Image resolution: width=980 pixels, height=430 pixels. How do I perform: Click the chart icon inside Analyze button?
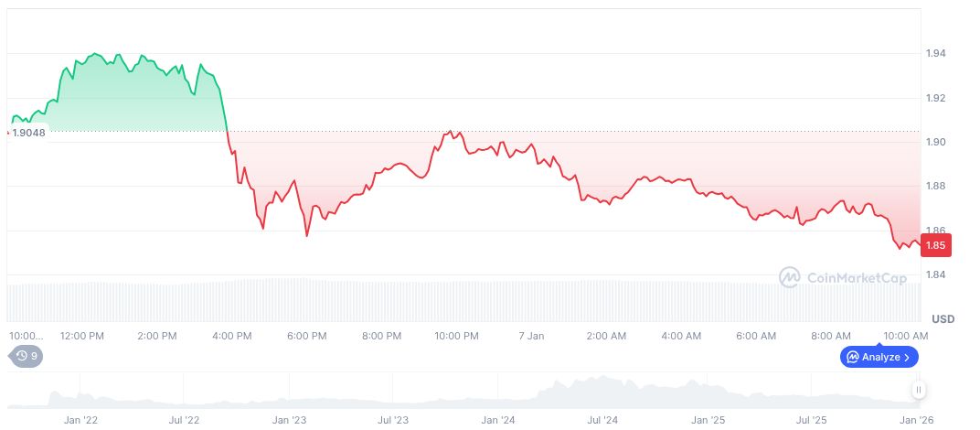853,357
